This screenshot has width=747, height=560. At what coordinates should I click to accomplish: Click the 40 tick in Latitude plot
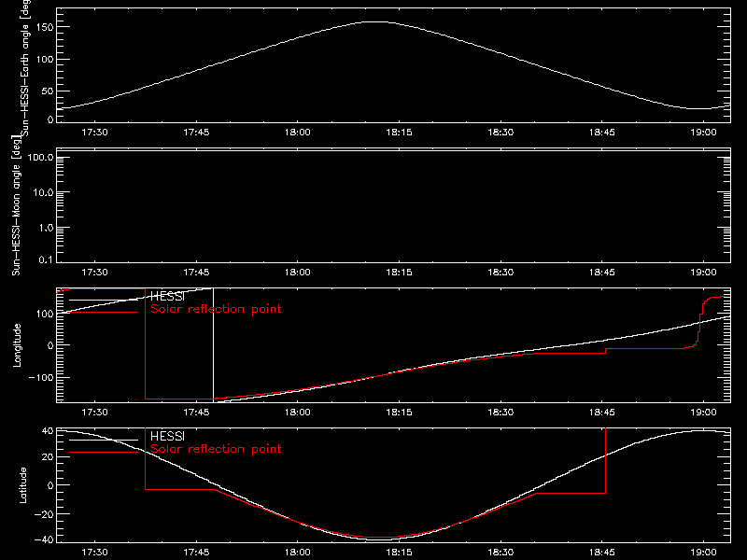[48, 431]
